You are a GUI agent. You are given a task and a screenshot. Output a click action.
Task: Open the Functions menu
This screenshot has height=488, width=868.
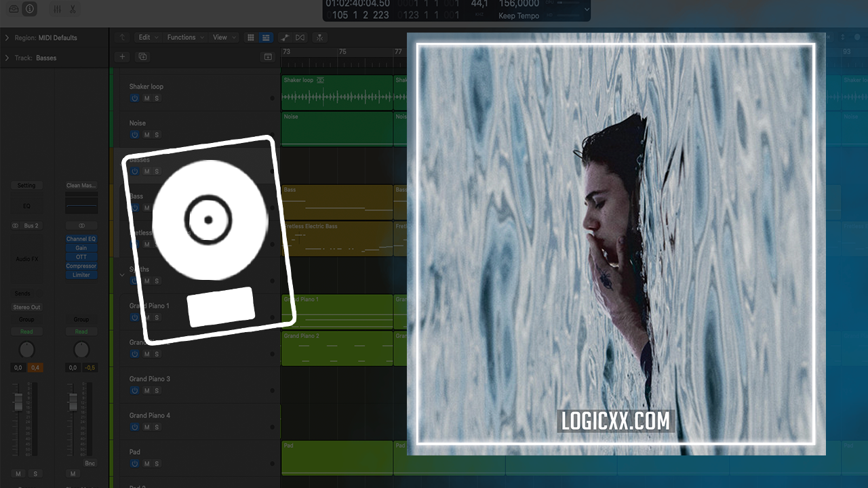[x=182, y=37]
